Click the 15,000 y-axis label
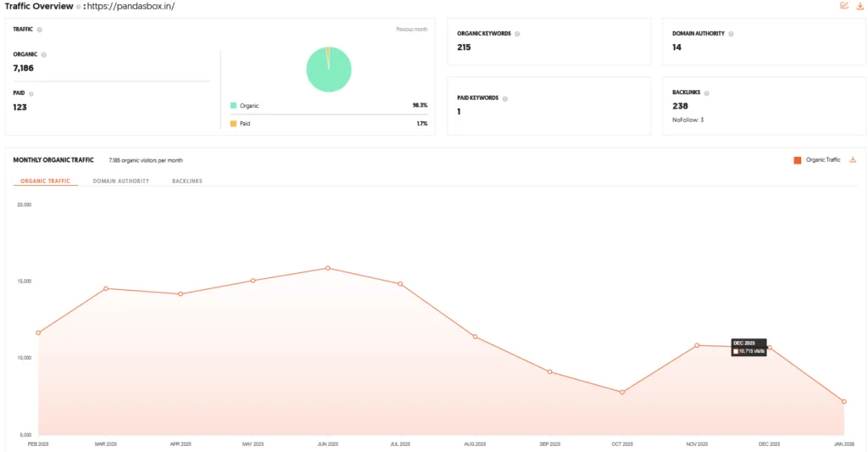This screenshot has height=452, width=868. pyautogui.click(x=25, y=282)
